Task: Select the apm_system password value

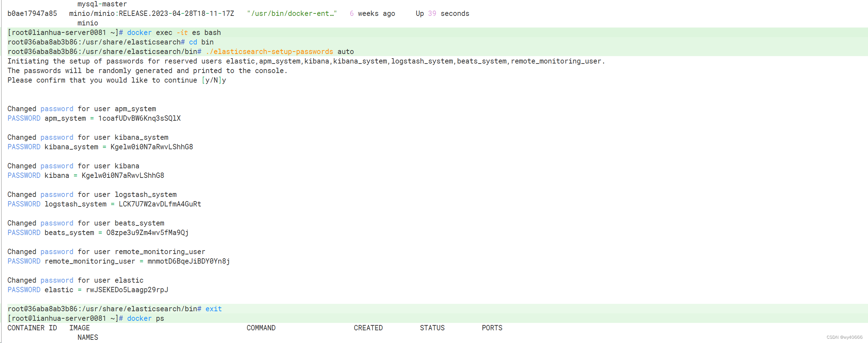Action: pyautogui.click(x=139, y=118)
